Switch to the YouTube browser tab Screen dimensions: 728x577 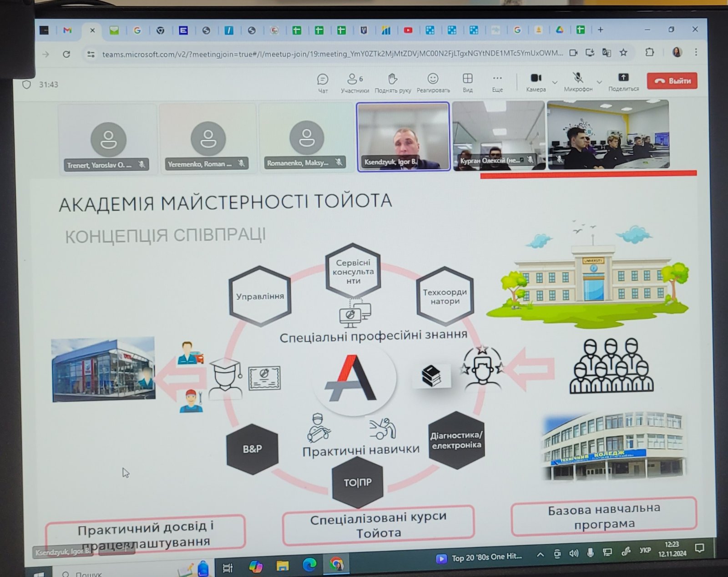408,30
